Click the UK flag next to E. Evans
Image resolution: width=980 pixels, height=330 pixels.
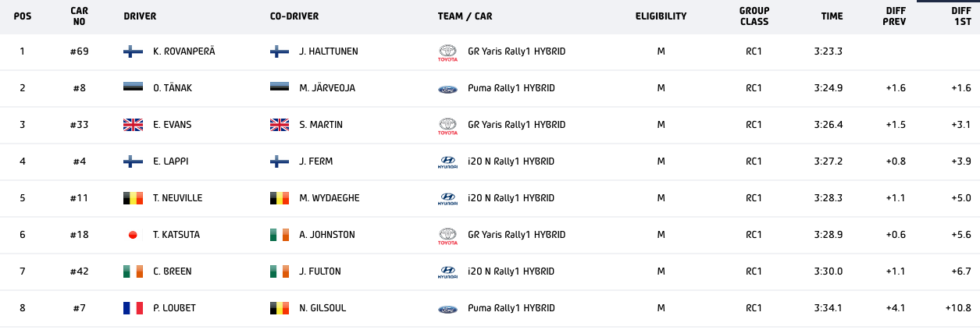click(x=133, y=125)
